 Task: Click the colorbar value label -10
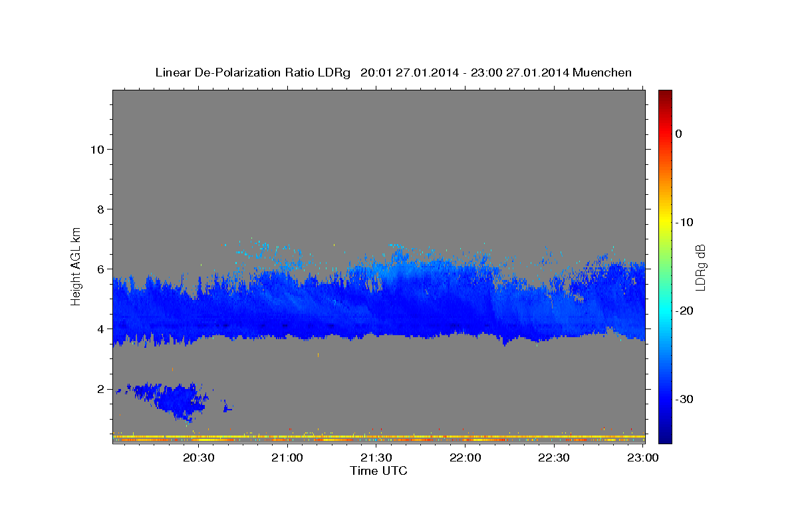point(684,222)
